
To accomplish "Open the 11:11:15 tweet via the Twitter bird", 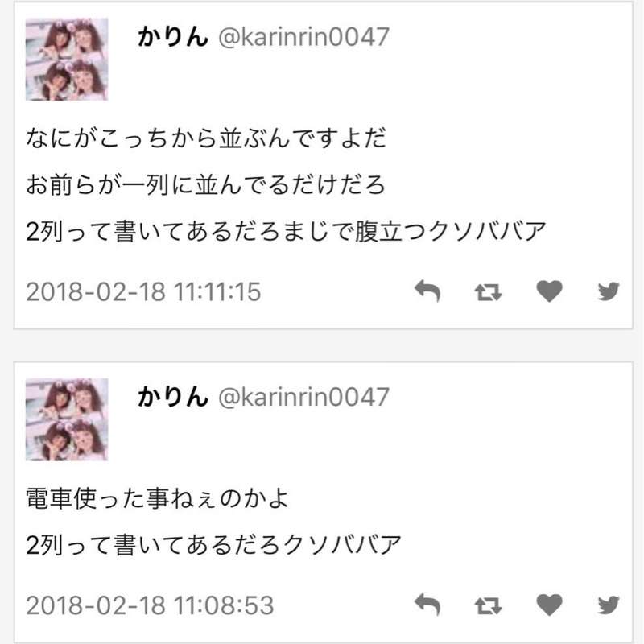I will 609,291.
